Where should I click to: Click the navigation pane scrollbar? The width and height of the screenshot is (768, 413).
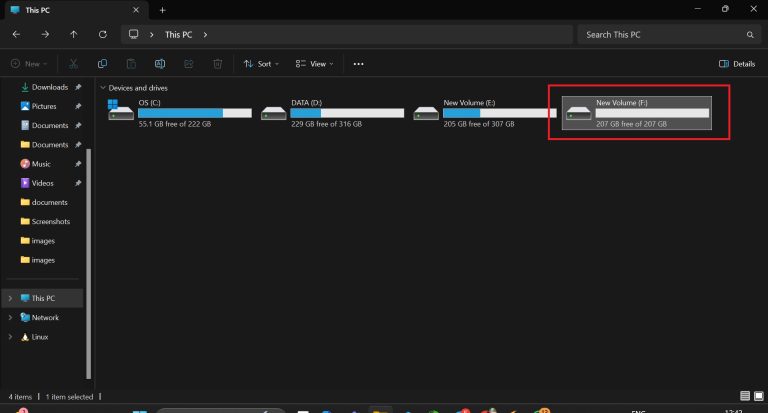tap(89, 264)
